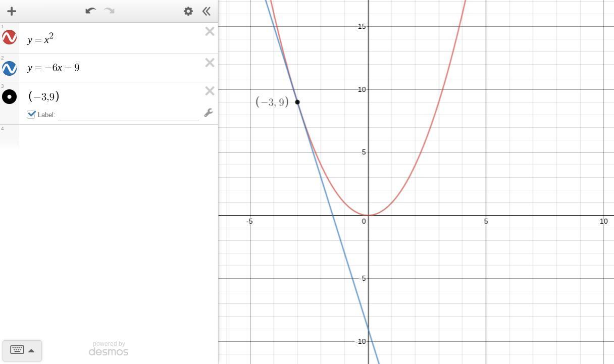Open the graph settings gear
Image resolution: width=614 pixels, height=364 pixels.
point(188,11)
